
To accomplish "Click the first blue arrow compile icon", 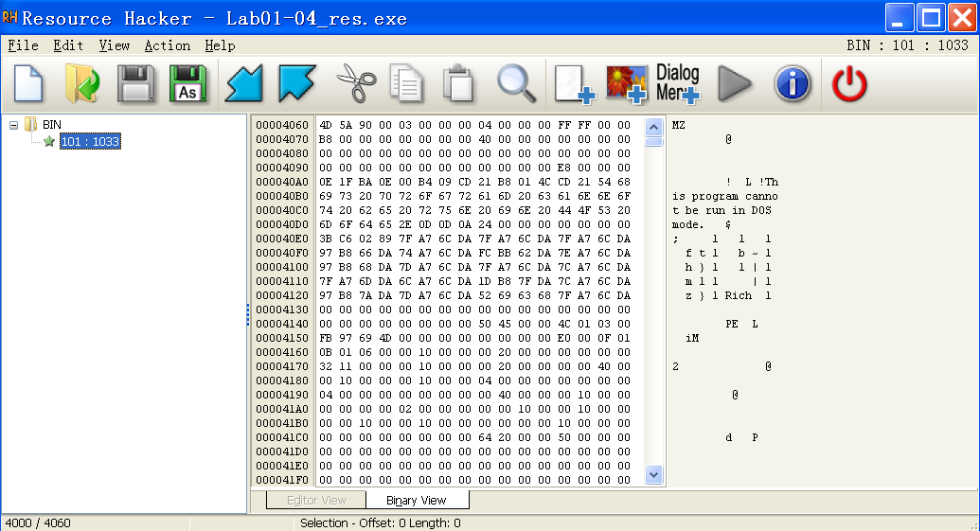I will [243, 83].
